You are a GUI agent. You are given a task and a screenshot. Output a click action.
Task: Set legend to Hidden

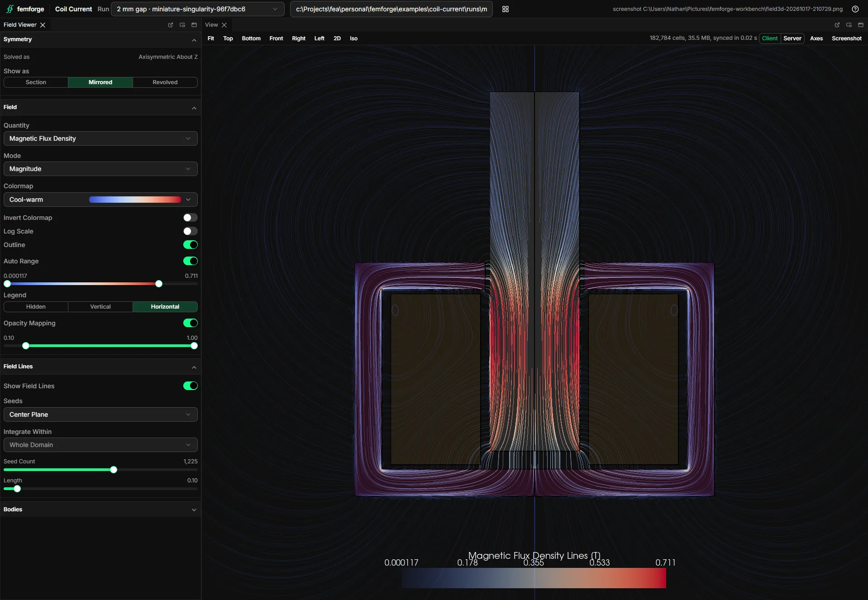(36, 307)
